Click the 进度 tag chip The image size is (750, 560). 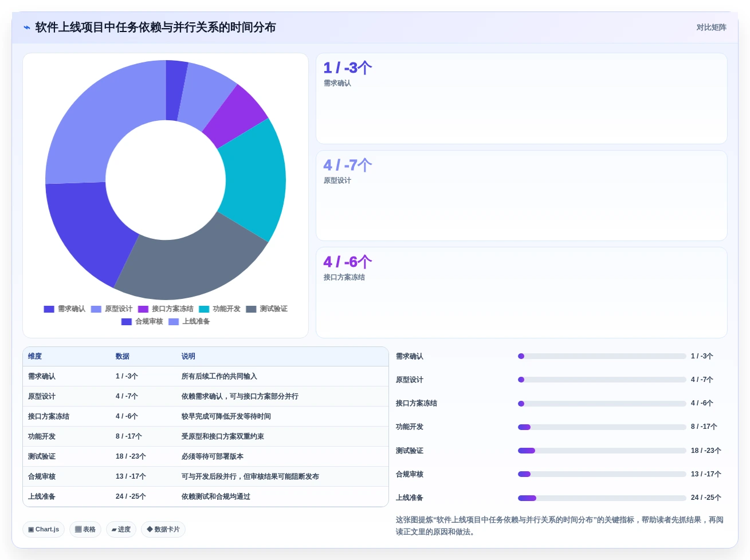(x=121, y=529)
